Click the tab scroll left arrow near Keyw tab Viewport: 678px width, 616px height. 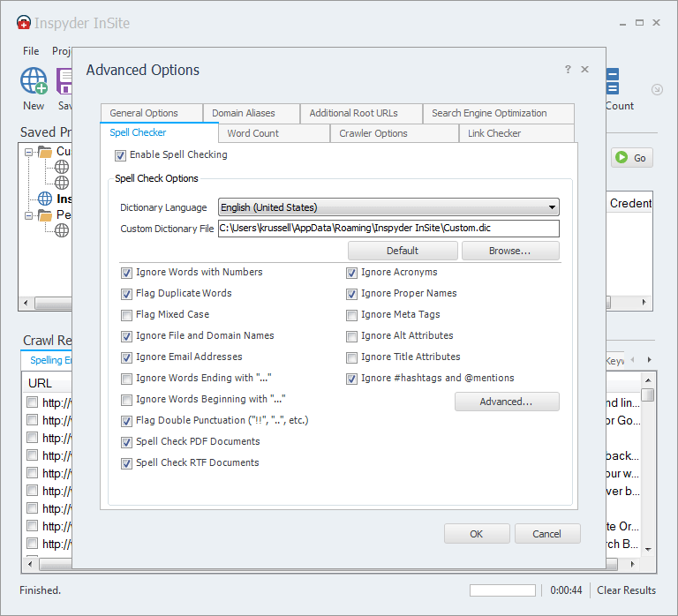633,360
